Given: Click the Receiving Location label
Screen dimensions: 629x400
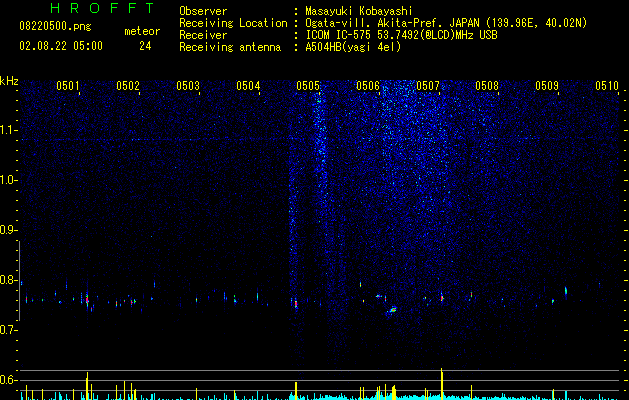Looking at the screenshot, I should tap(233, 23).
